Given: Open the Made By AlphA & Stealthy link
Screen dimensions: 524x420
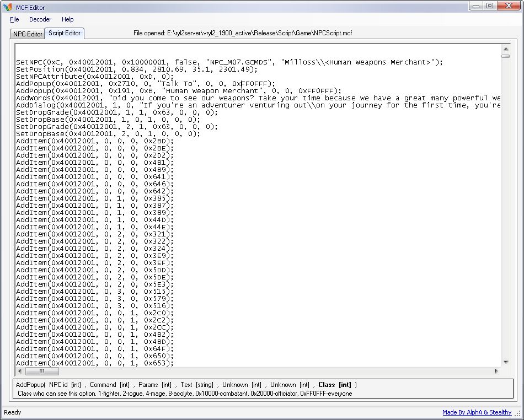Looking at the screenshot, I should tap(477, 412).
